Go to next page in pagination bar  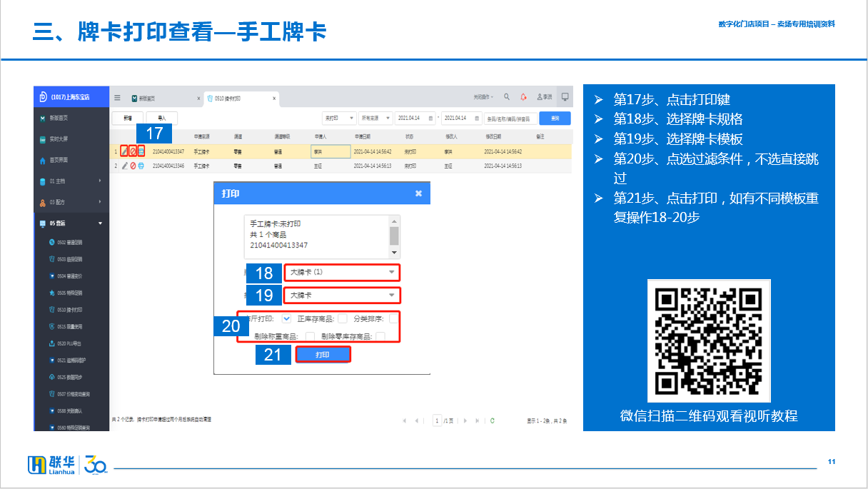[x=466, y=421]
